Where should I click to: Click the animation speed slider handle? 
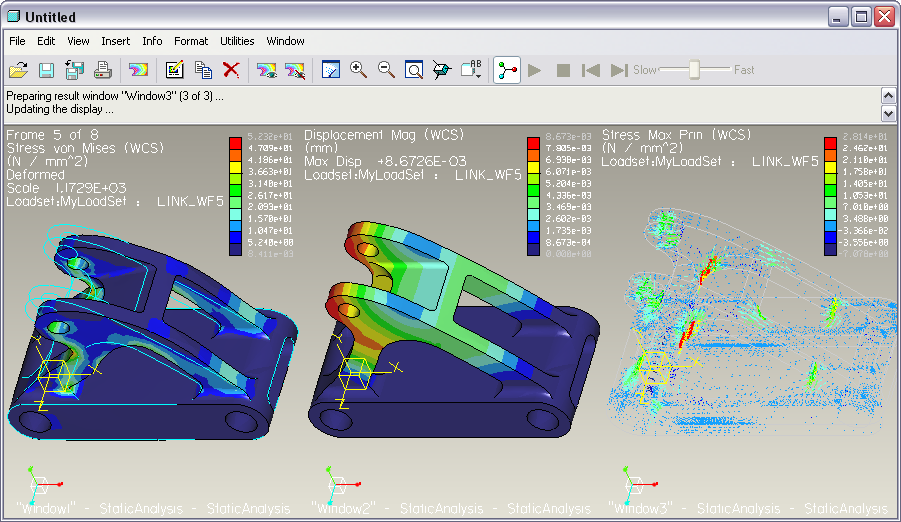tap(694, 70)
